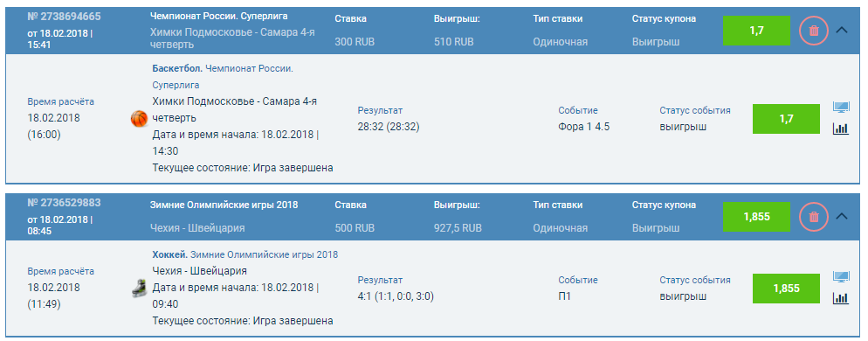This screenshot has height=341, width=868.
Task: Open statistics chart icon for Чехия - Швейцария event
Action: click(840, 298)
